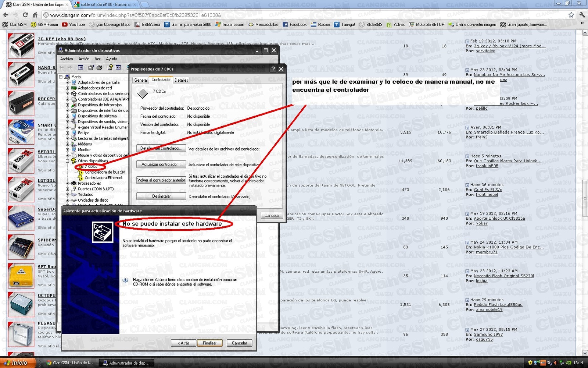588x368 pixels.
Task: Open a new Chrome tab
Action: pyautogui.click(x=145, y=4)
